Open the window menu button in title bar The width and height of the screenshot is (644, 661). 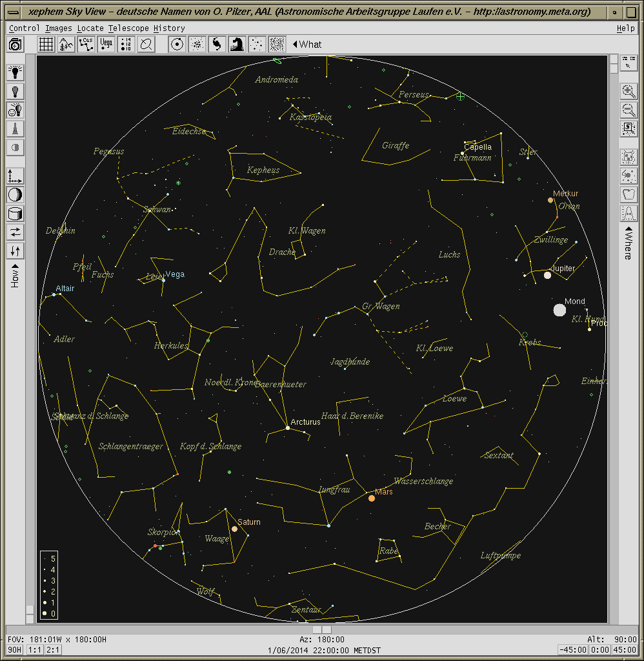13,12
